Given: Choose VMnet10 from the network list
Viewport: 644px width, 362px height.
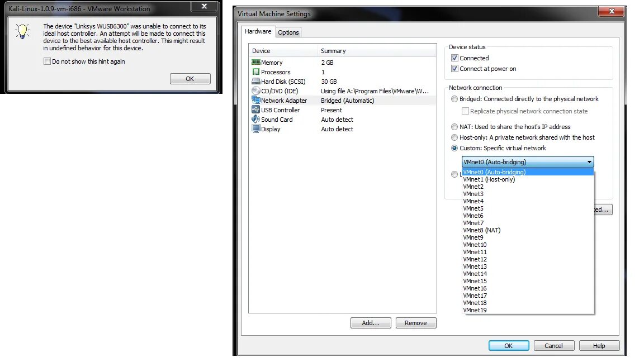Looking at the screenshot, I should pos(528,245).
